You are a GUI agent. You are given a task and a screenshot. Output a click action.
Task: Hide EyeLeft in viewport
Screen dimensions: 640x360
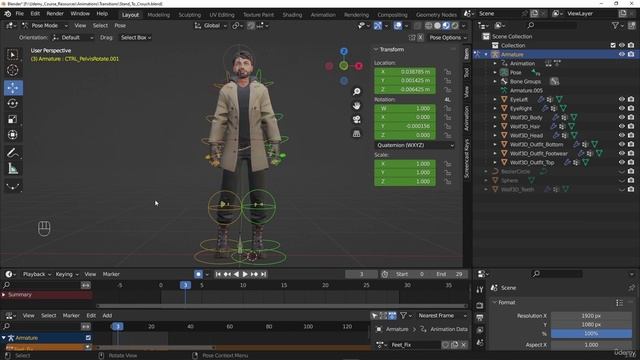tap(622, 100)
